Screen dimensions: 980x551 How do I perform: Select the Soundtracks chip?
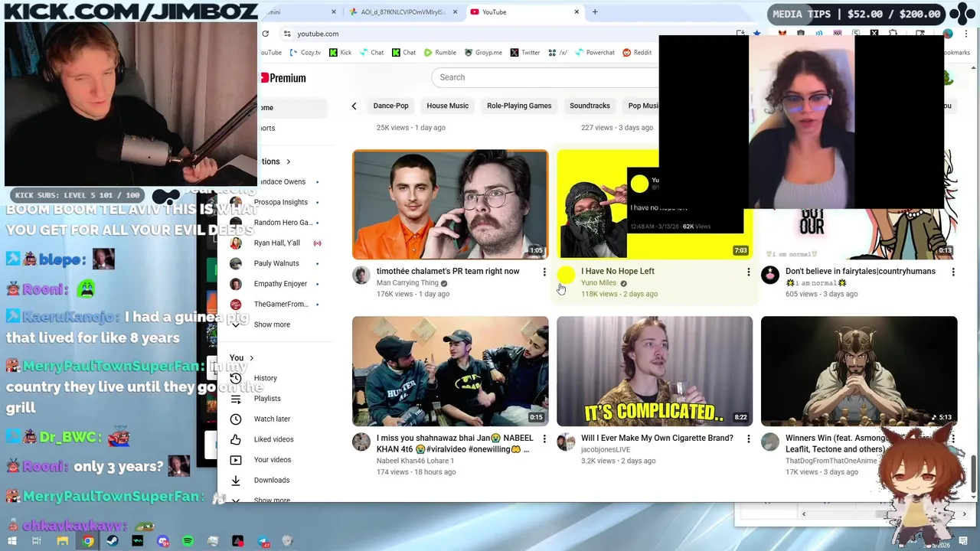click(x=590, y=106)
